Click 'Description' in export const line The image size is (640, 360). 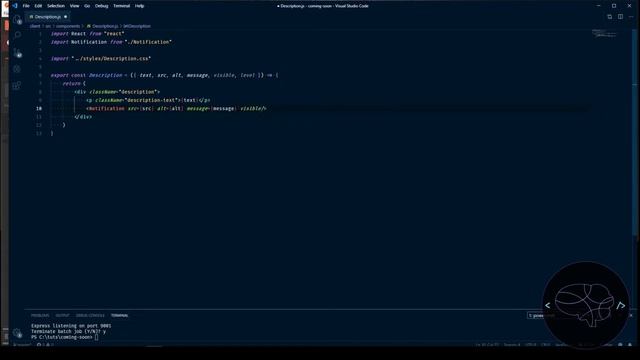(105, 76)
